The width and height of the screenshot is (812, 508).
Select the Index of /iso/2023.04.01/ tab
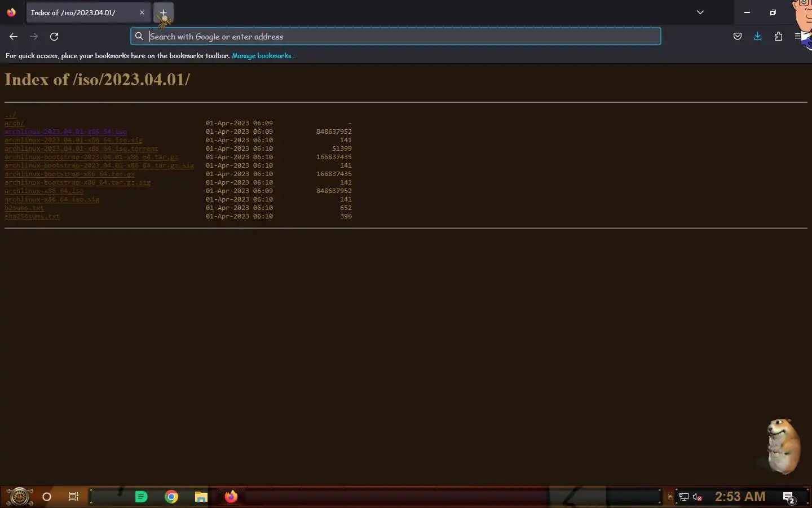coord(87,12)
